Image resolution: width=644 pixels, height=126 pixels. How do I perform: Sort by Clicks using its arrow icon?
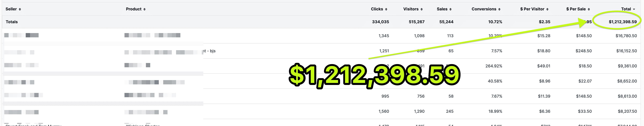[386, 9]
